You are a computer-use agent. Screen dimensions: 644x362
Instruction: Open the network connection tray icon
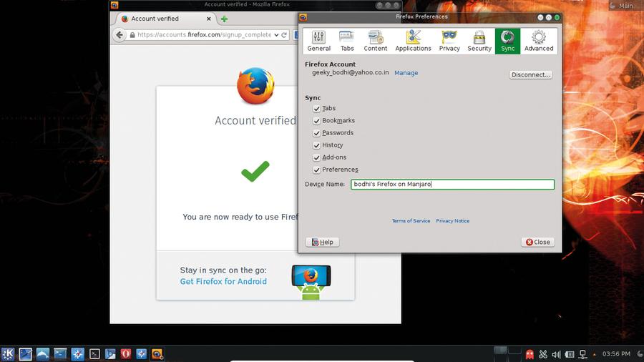582,354
